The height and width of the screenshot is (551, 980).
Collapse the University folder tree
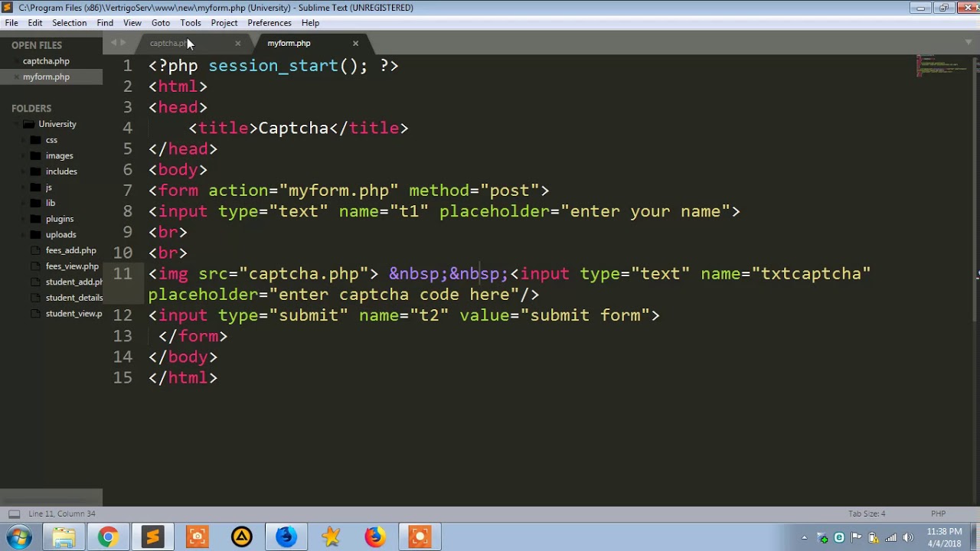(17, 124)
